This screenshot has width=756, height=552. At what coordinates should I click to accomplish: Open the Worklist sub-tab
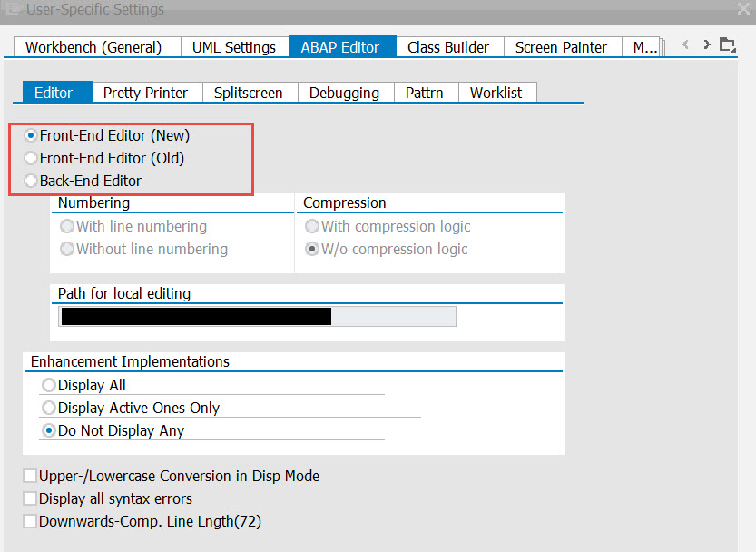click(x=497, y=93)
